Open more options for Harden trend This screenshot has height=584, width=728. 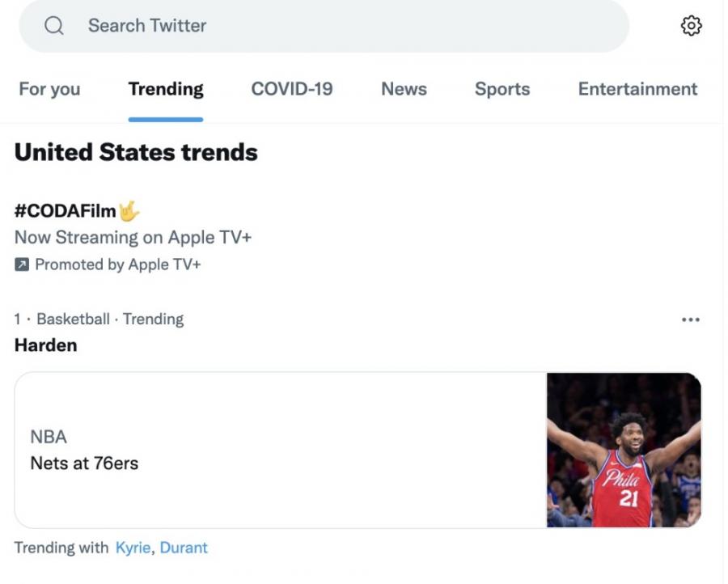coord(690,320)
